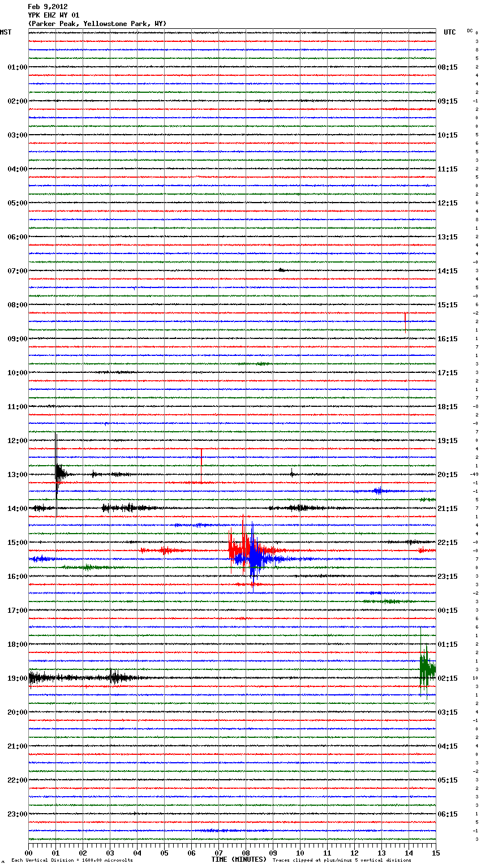Image resolution: width=481 pixels, height=868 pixels.
Task: Select the MST time label 08:00
Action: [x=18, y=305]
